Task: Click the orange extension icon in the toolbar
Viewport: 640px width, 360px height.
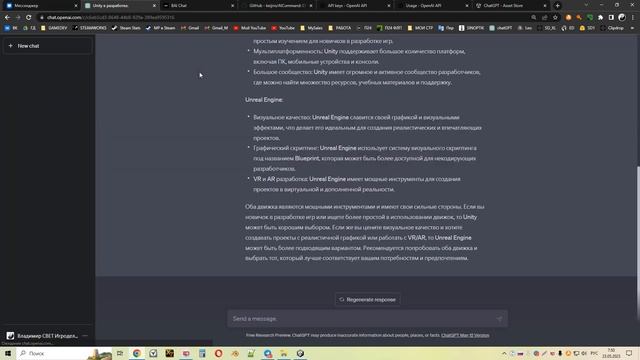Action: (569, 18)
